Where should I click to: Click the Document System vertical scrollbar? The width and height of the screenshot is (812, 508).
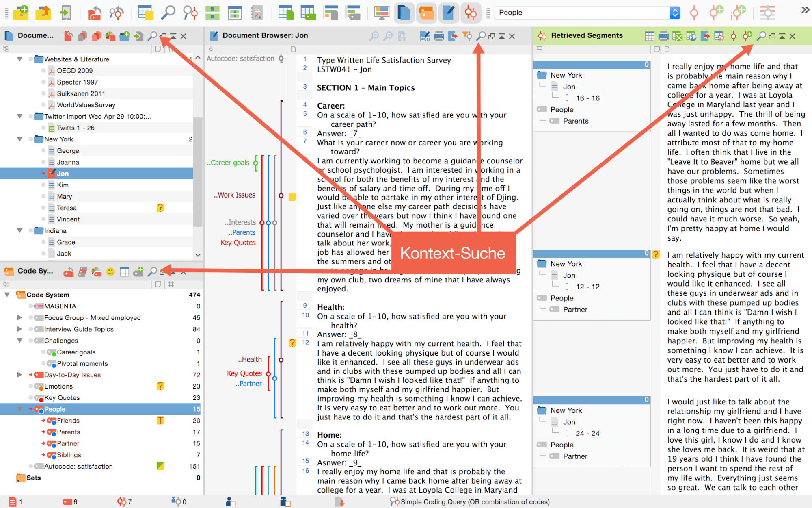click(197, 172)
